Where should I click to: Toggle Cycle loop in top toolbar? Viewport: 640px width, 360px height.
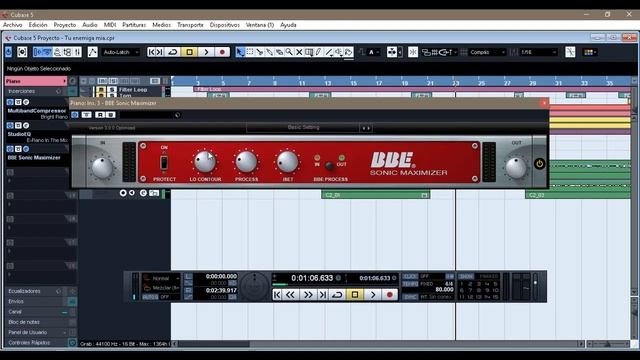pyautogui.click(x=173, y=52)
